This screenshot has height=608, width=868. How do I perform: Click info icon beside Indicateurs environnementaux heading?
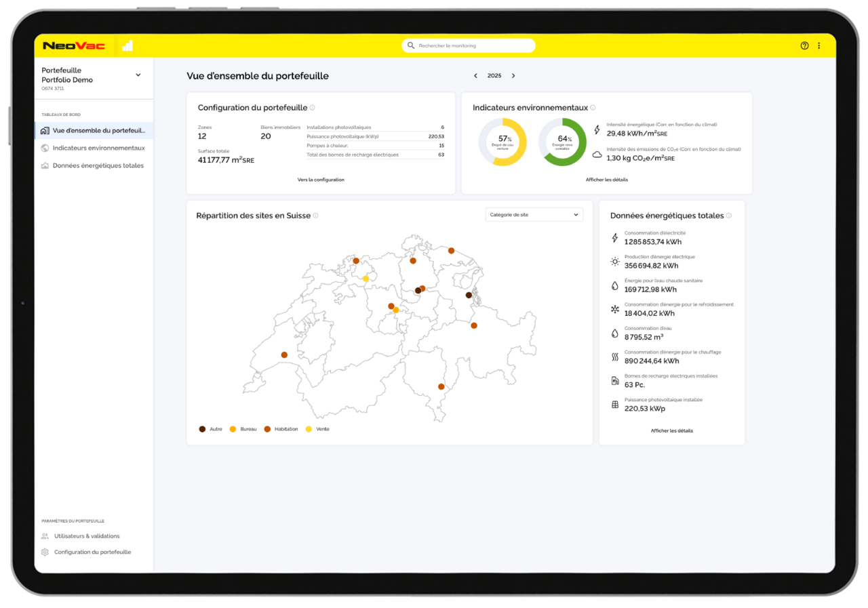pos(593,108)
